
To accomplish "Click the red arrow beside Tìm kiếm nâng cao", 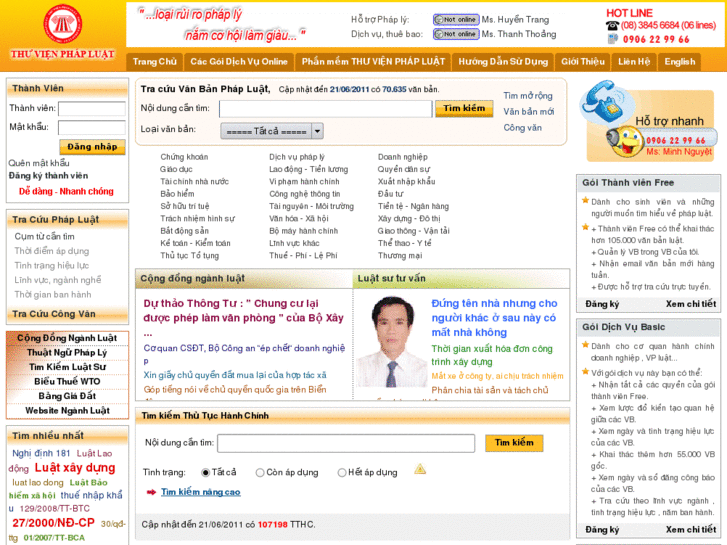I will tap(150, 492).
